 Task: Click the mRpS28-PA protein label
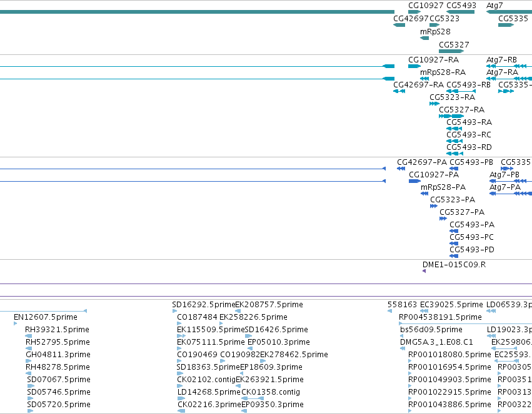point(443,187)
